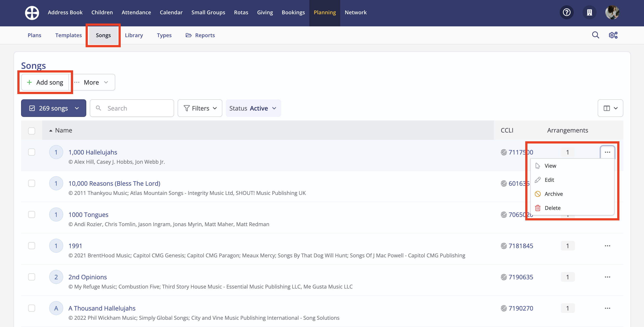644x327 pixels.
Task: Open the Filters dropdown
Action: pos(200,108)
